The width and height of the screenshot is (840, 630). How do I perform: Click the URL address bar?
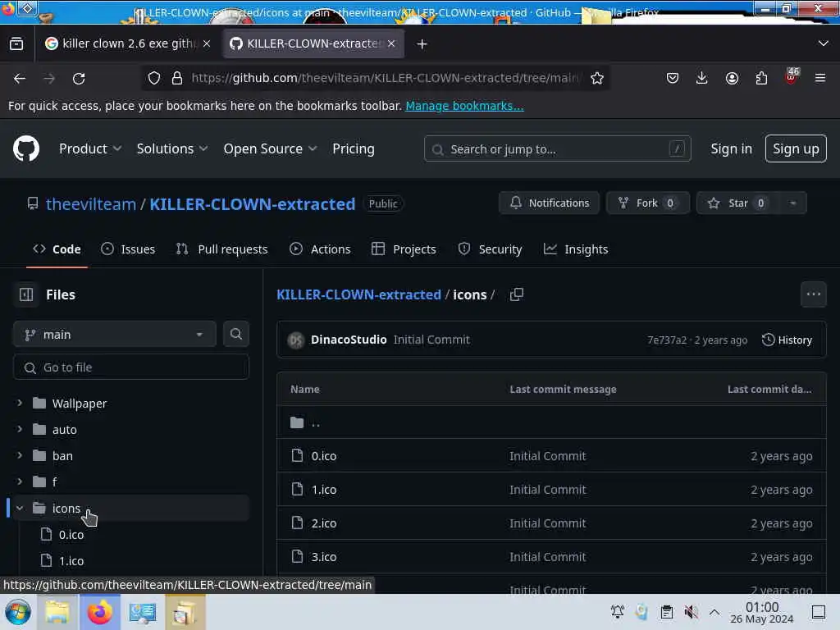tap(375, 78)
